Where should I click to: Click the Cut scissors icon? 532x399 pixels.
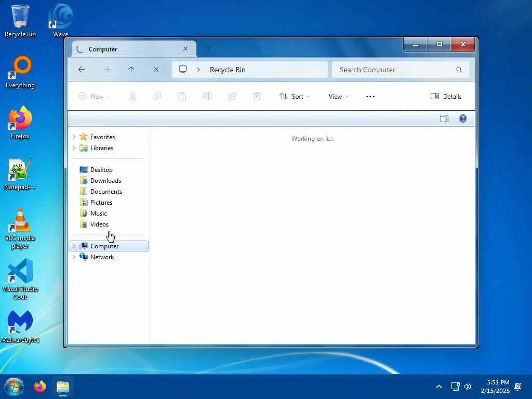click(132, 96)
